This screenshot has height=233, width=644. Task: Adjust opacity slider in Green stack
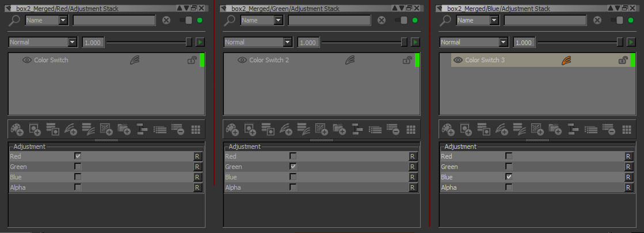coord(364,42)
